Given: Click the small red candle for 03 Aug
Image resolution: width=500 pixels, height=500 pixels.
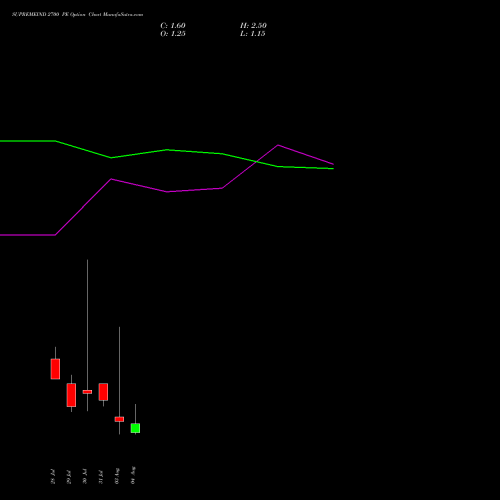Looking at the screenshot, I should [119, 419].
